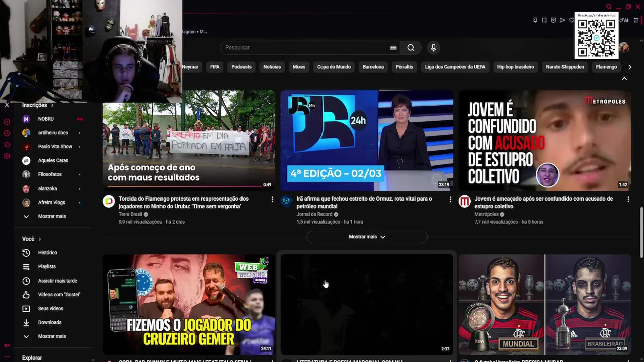This screenshot has height=362, width=644.
Task: Open options menu for the Irã afirma video
Action: [450, 200]
